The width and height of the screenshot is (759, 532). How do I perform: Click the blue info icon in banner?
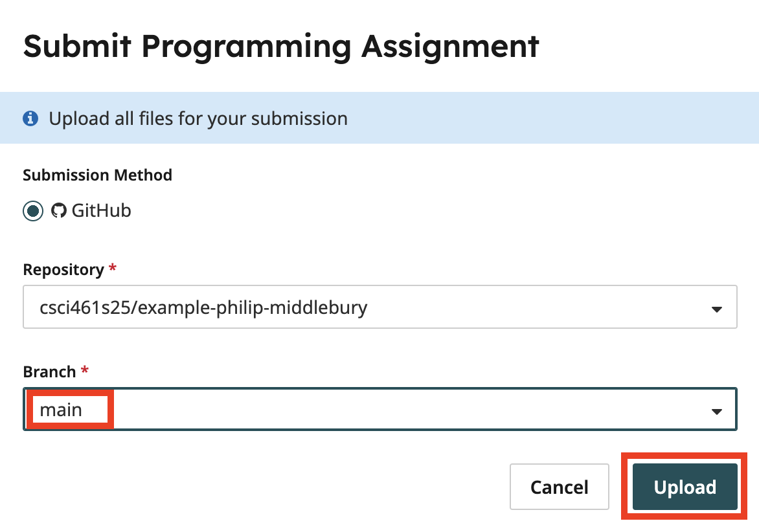pyautogui.click(x=30, y=118)
